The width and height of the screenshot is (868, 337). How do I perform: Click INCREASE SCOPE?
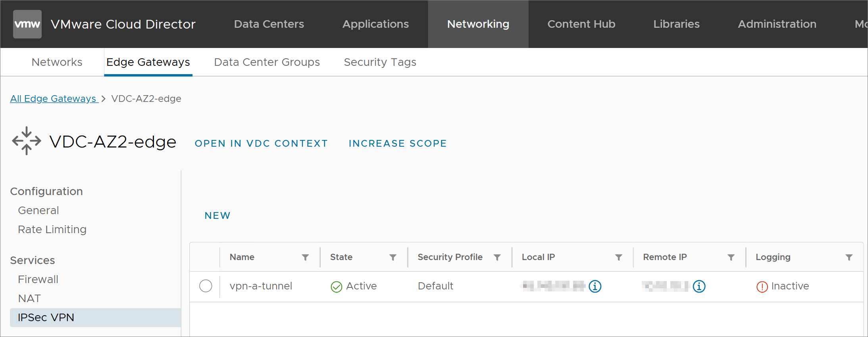pyautogui.click(x=398, y=144)
